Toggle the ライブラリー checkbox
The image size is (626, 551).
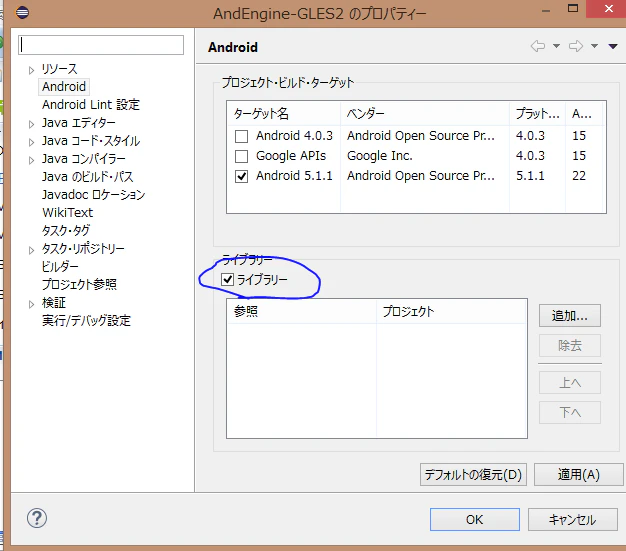point(228,279)
